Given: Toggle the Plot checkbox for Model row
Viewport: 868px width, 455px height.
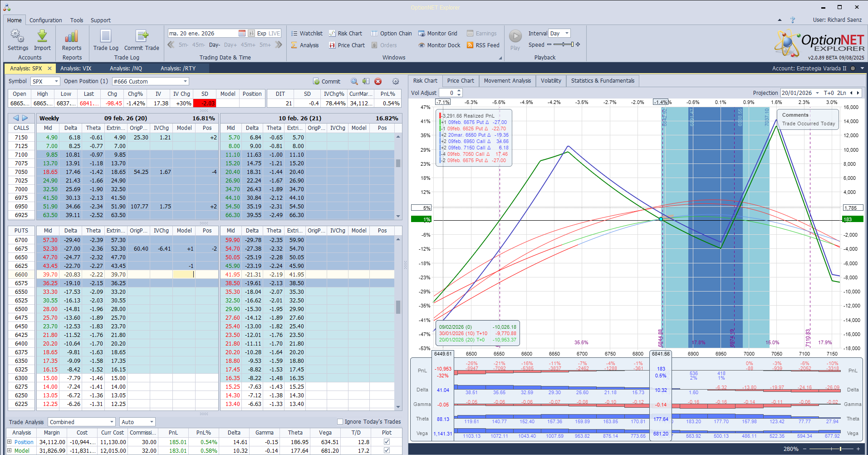Looking at the screenshot, I should pos(387,450).
